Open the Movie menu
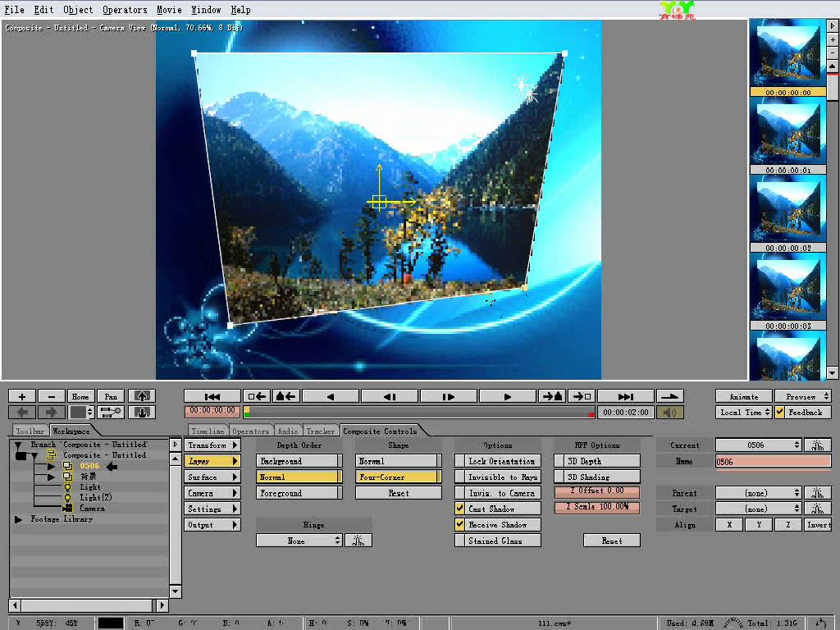840x630 pixels. 169,10
